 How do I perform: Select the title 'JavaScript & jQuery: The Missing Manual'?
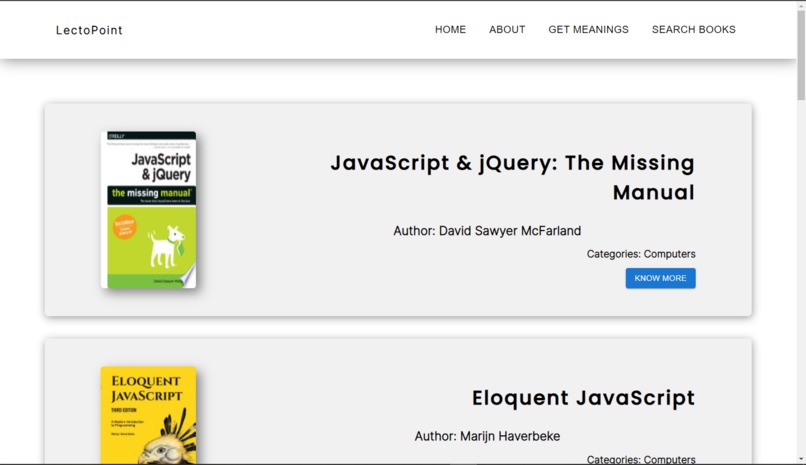[512, 177]
